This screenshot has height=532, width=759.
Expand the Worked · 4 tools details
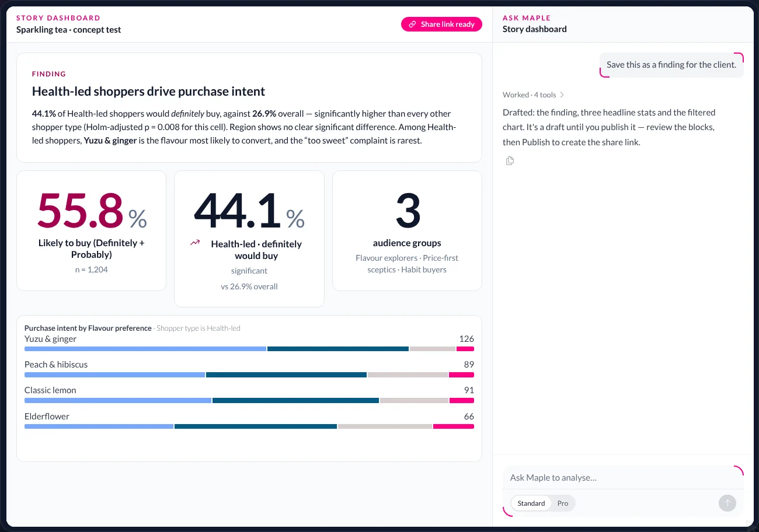pos(534,94)
